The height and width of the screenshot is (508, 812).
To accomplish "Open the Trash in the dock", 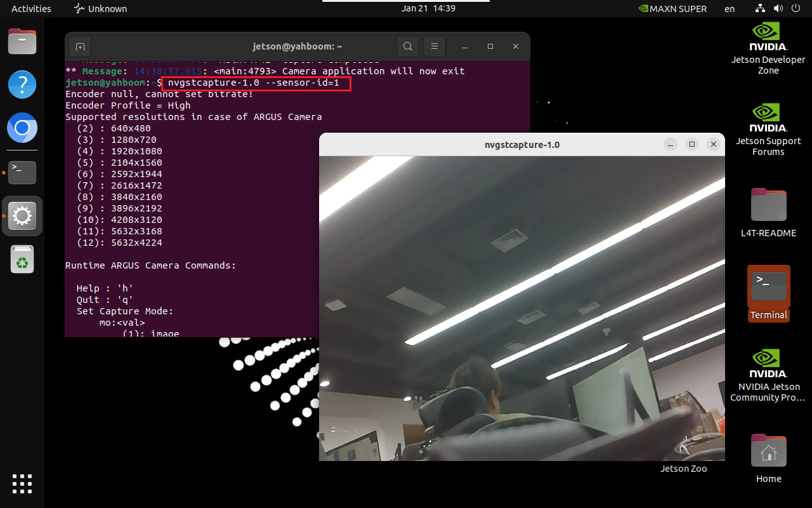I will point(22,260).
